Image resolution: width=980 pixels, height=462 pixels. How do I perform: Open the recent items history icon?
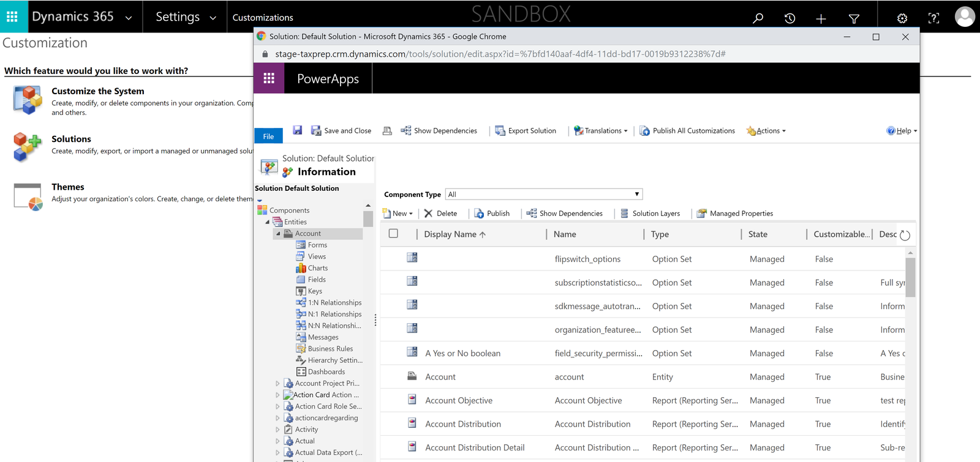point(790,18)
